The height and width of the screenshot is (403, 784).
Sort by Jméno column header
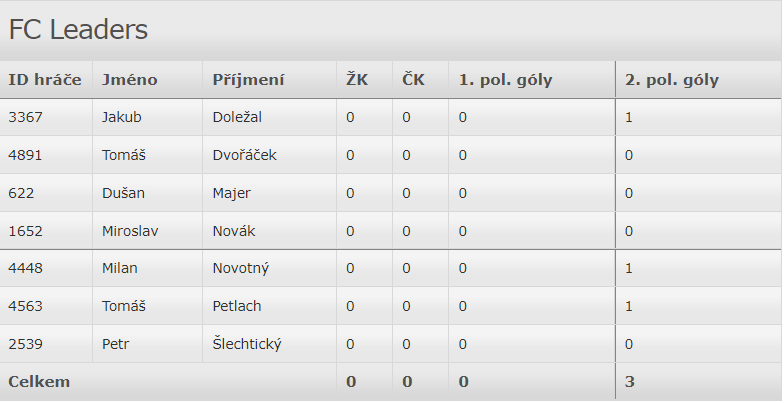coord(130,80)
